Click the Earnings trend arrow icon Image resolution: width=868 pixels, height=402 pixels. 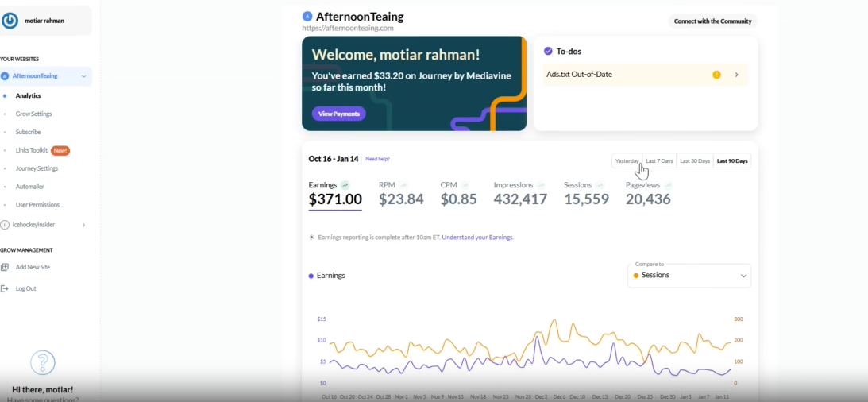click(x=345, y=185)
